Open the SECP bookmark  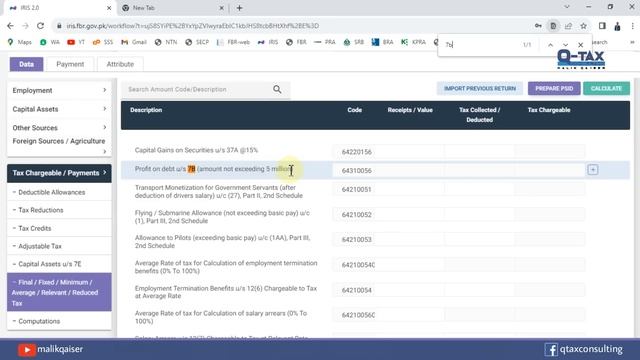[x=197, y=42]
